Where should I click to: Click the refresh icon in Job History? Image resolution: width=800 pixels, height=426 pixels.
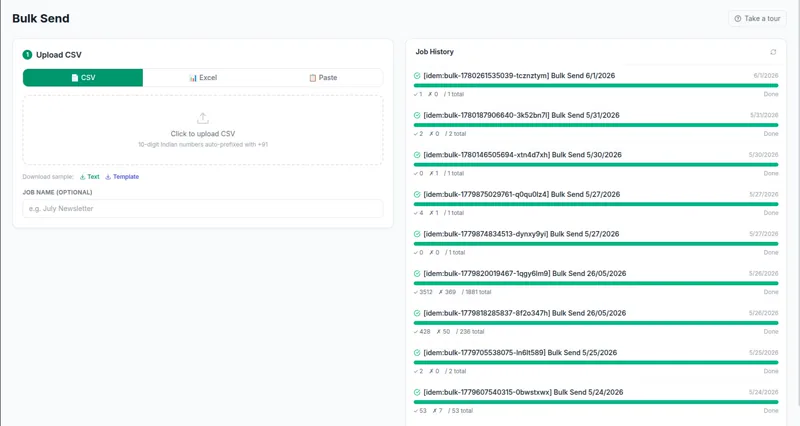click(x=773, y=52)
